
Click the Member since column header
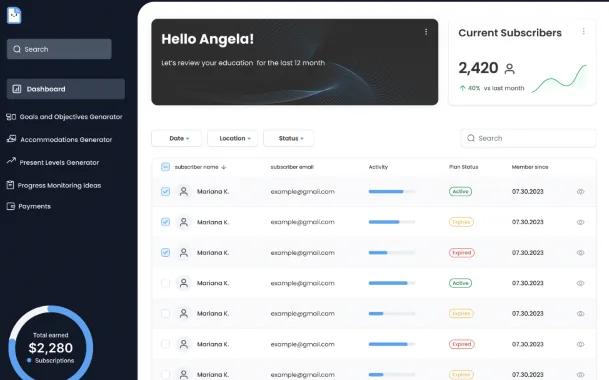point(530,167)
